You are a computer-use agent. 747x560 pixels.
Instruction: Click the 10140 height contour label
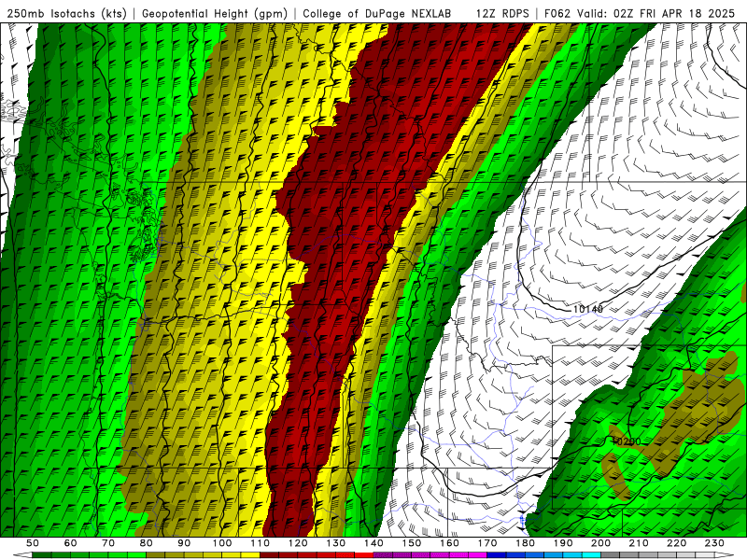coord(588,309)
